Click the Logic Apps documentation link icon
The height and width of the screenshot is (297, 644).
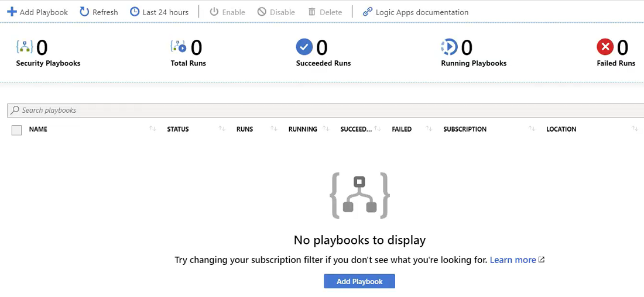click(x=368, y=12)
